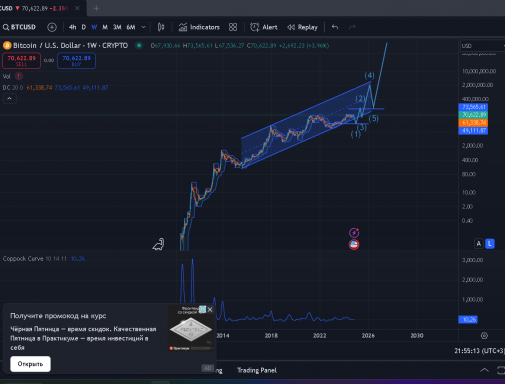
Task: Toggle the Log scale L button
Action: 490,244
